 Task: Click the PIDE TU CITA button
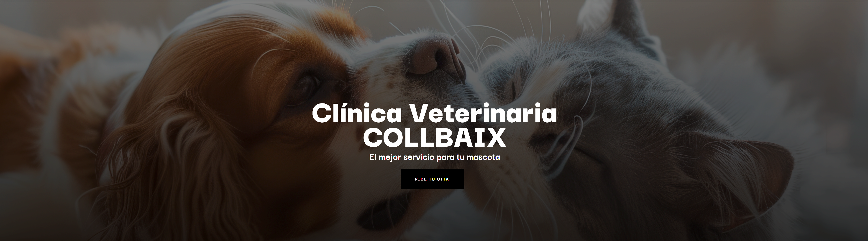coord(432,179)
